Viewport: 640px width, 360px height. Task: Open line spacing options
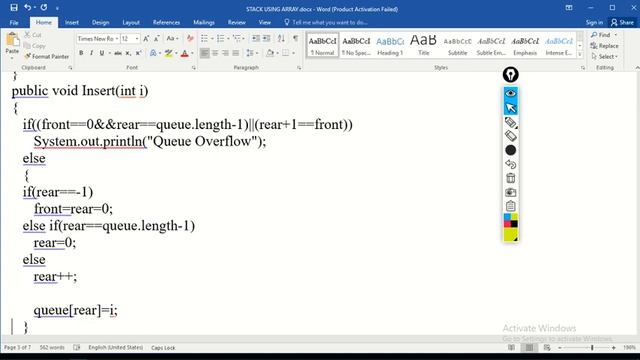[251, 53]
